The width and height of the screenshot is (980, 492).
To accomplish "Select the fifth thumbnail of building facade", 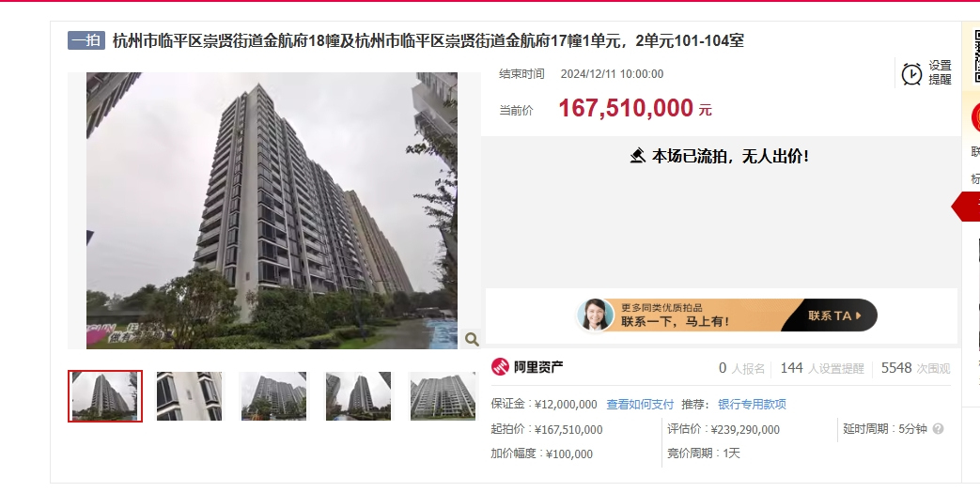I will click(x=442, y=396).
